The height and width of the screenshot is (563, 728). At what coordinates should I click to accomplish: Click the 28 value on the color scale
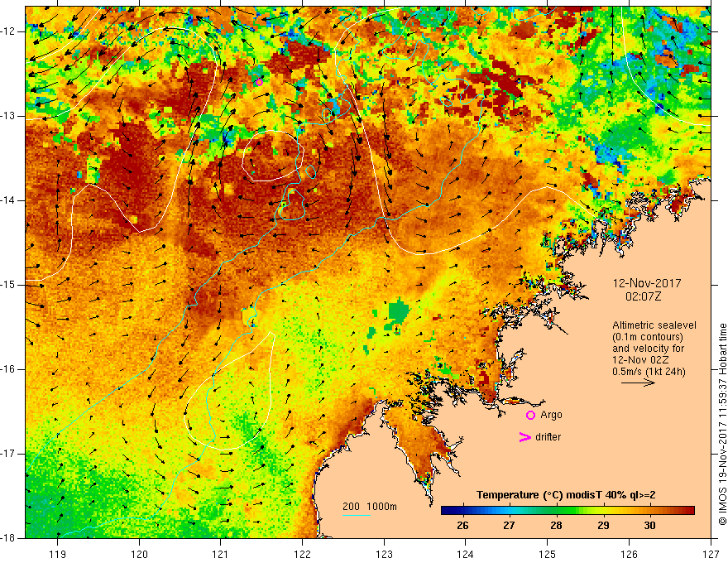556,526
